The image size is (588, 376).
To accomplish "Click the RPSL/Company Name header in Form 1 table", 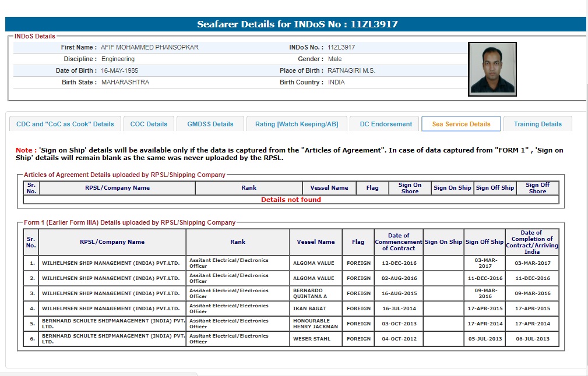I will (x=112, y=242).
